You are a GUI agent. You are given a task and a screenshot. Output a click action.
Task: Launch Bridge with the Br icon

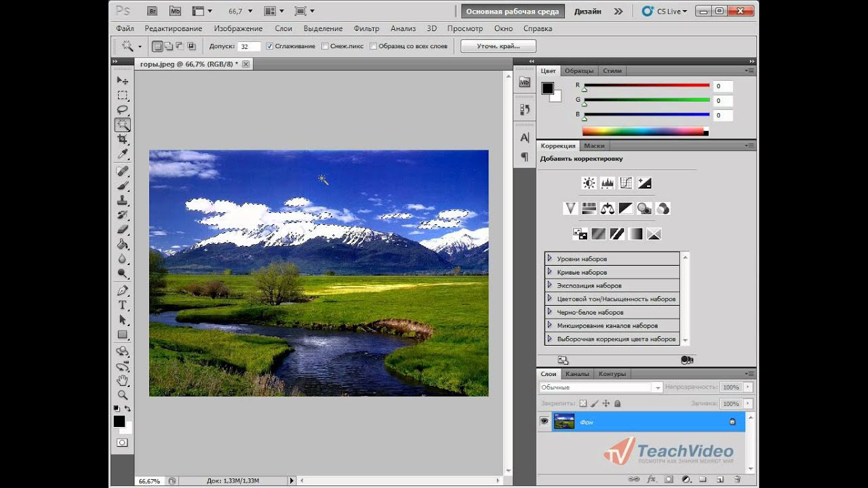153,11
